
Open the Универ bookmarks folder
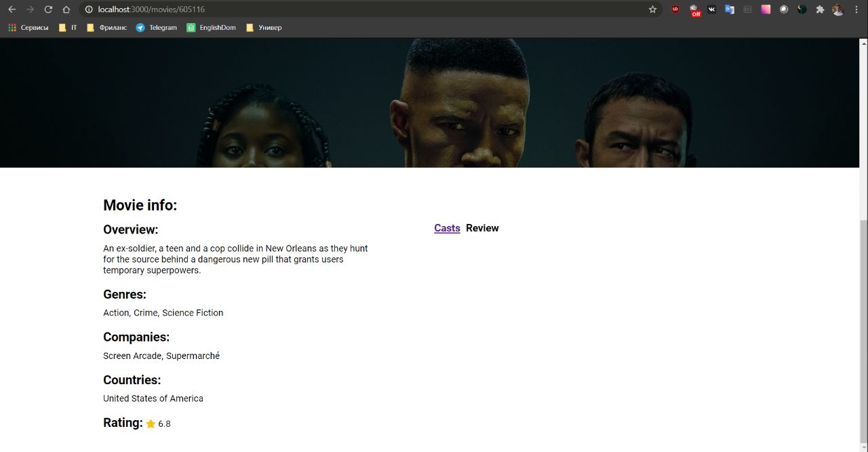coord(263,28)
